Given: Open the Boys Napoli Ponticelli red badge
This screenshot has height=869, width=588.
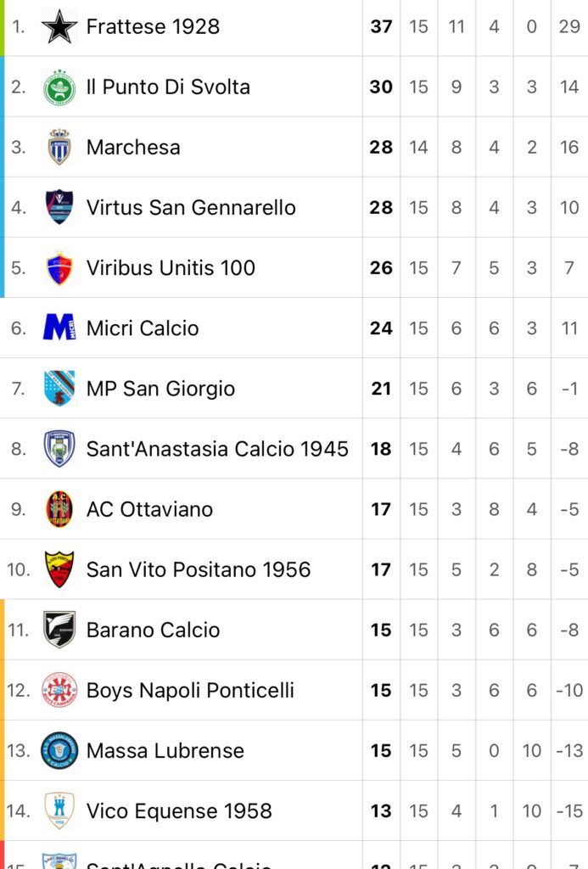Looking at the screenshot, I should (x=59, y=690).
